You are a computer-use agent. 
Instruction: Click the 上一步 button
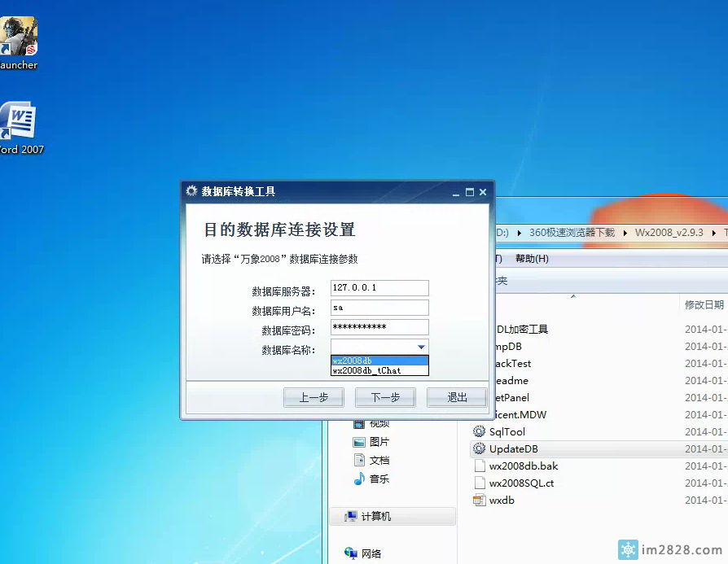pos(314,397)
